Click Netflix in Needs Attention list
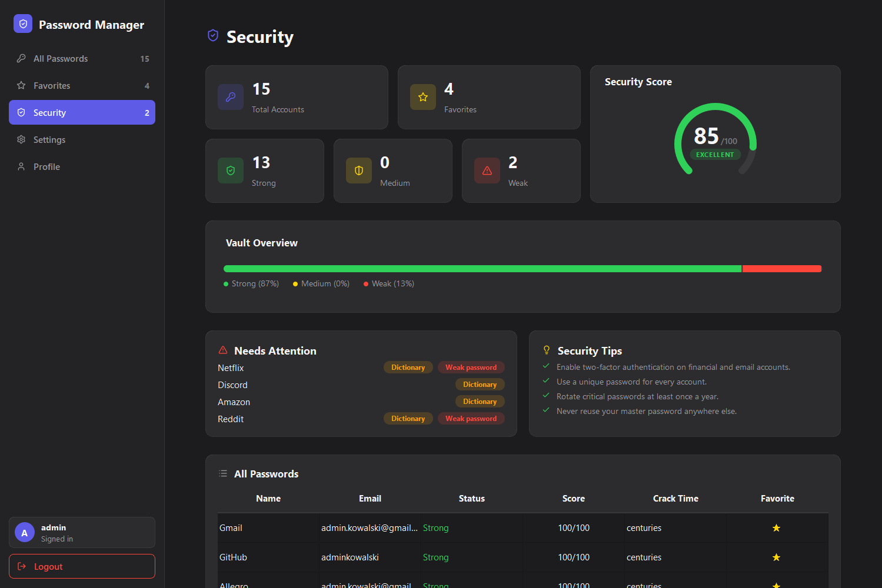The height and width of the screenshot is (588, 882). coord(231,367)
